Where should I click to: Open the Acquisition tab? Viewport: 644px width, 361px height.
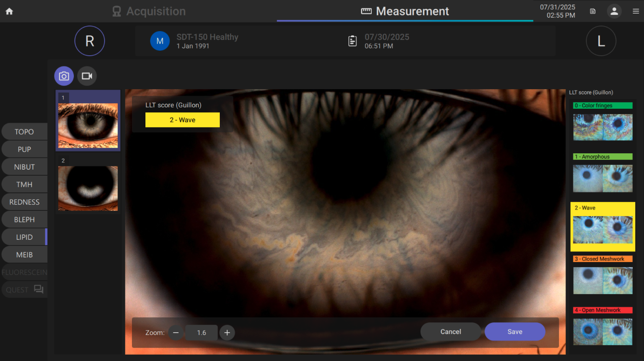coord(149,12)
